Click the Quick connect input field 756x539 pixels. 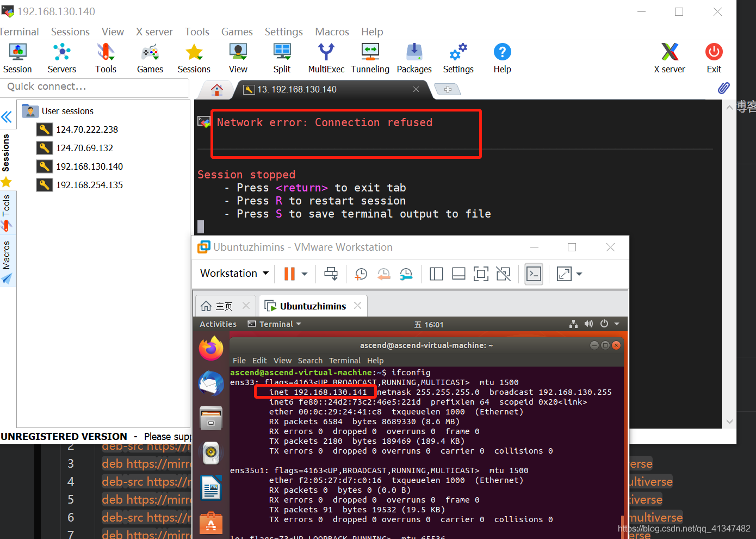tap(95, 87)
